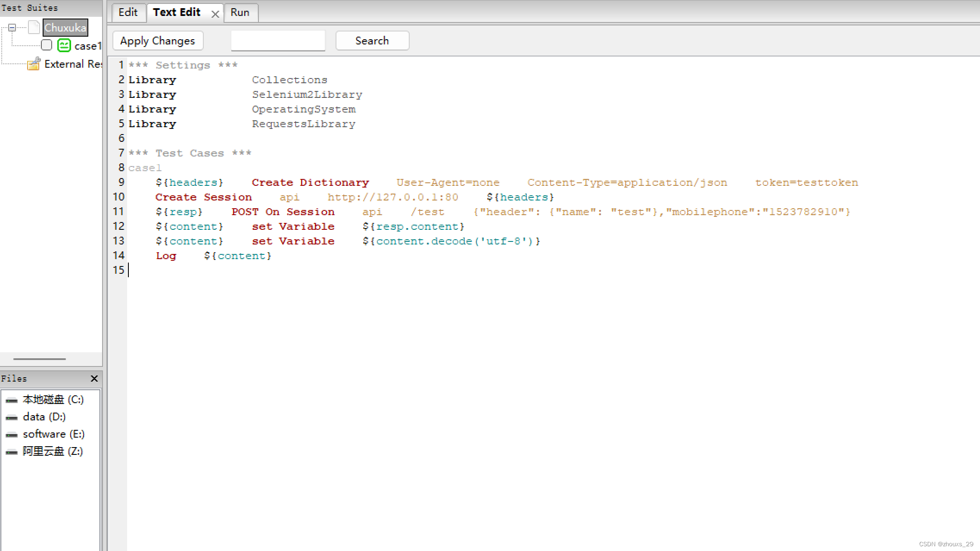Viewport: 980px width, 551px height.
Task: Switch to the Edit tab
Action: pyautogui.click(x=128, y=12)
